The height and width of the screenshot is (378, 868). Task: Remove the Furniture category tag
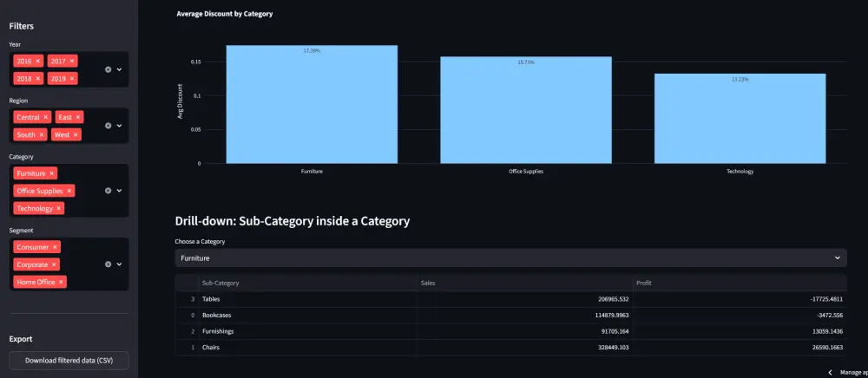pyautogui.click(x=51, y=173)
